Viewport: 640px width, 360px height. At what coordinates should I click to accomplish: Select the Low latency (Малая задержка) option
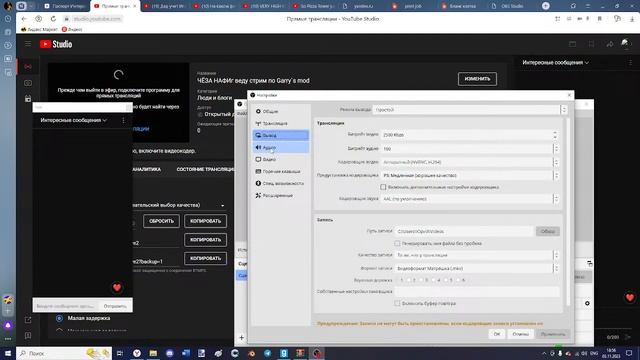pyautogui.click(x=59, y=318)
